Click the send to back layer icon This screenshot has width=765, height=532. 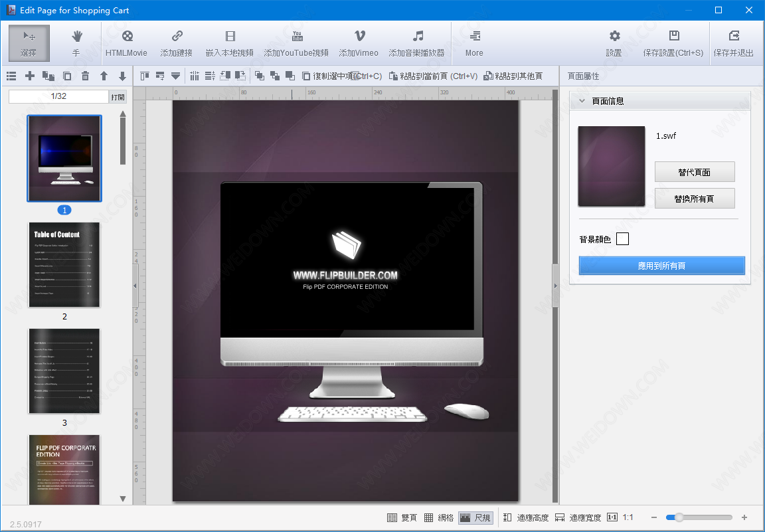(290, 76)
